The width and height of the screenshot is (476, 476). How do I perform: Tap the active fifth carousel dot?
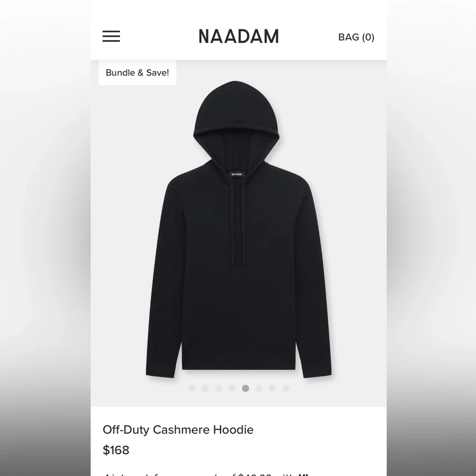tap(246, 388)
